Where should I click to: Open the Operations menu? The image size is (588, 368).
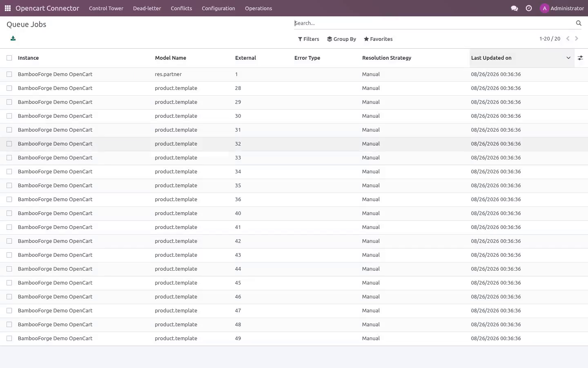(x=258, y=8)
